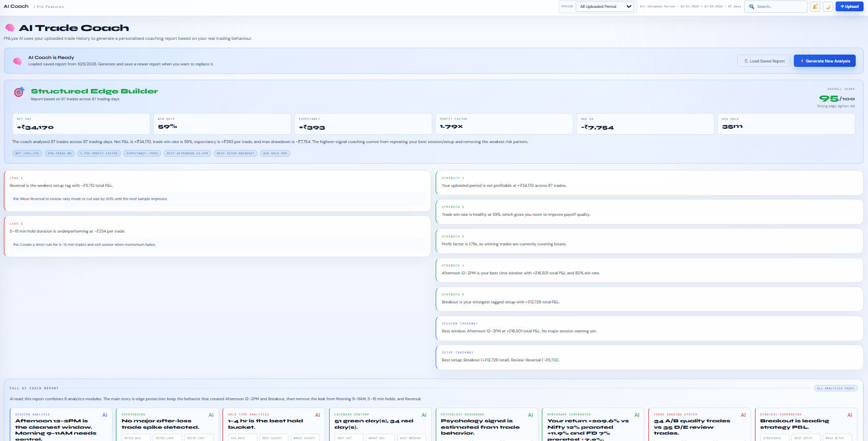Image resolution: width=868 pixels, height=441 pixels.
Task: Click the search magnifier icon
Action: tap(752, 6)
